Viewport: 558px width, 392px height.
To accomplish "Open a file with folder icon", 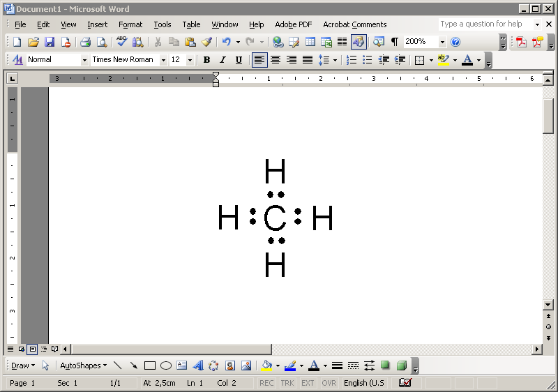I will pyautogui.click(x=33, y=42).
